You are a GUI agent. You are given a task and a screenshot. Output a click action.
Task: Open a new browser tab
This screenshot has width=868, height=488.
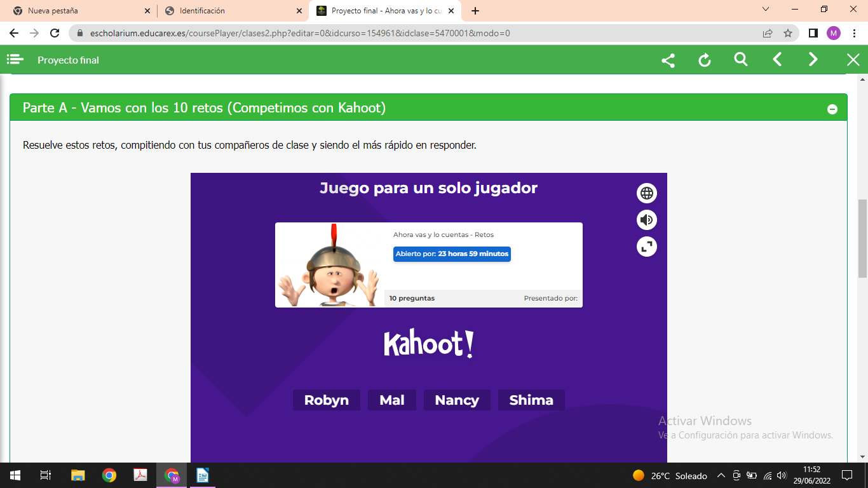[x=475, y=11]
